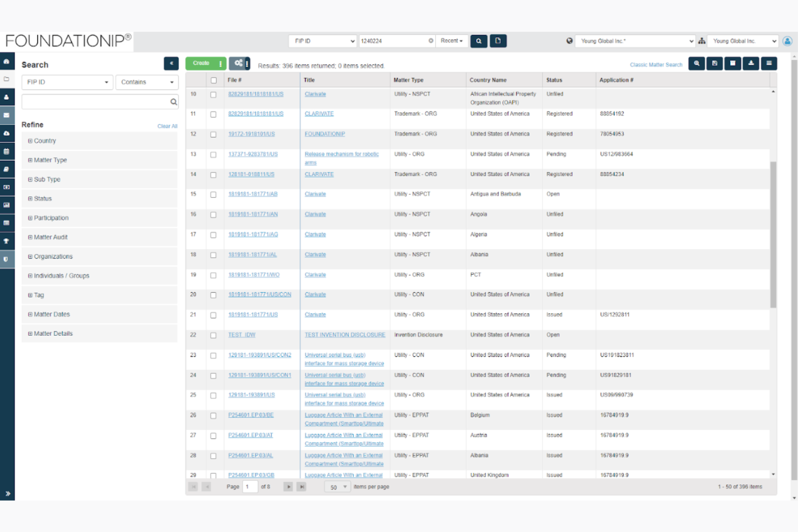Collapse the Search panel with the arrow button
This screenshot has height=532, width=798.
(x=171, y=64)
